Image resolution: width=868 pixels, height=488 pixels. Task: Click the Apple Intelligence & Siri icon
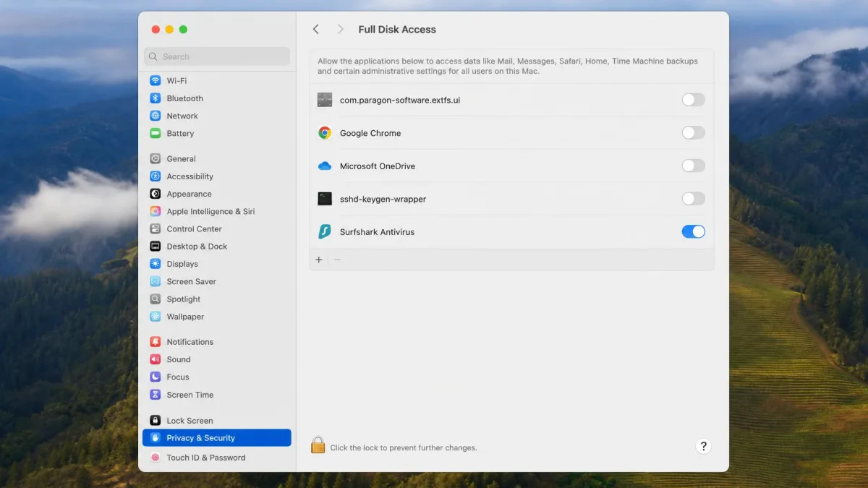pyautogui.click(x=155, y=211)
